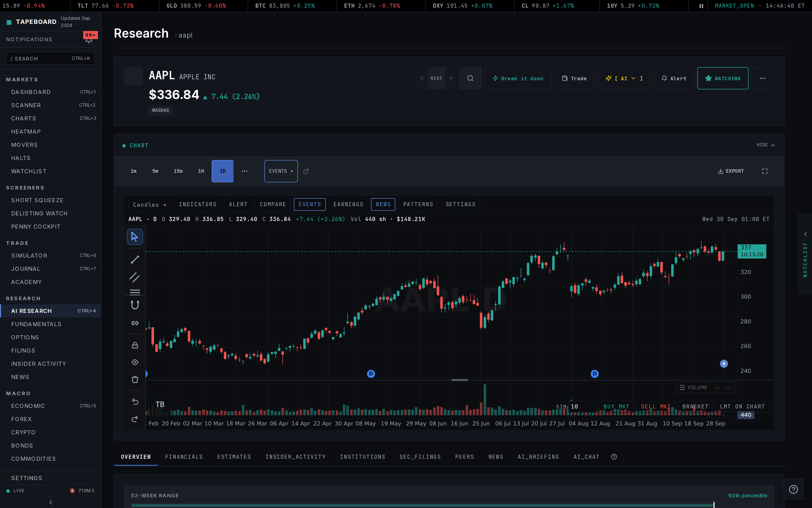Screen dimensions: 812x508
Task: Undo the last chart action
Action: 135,402
